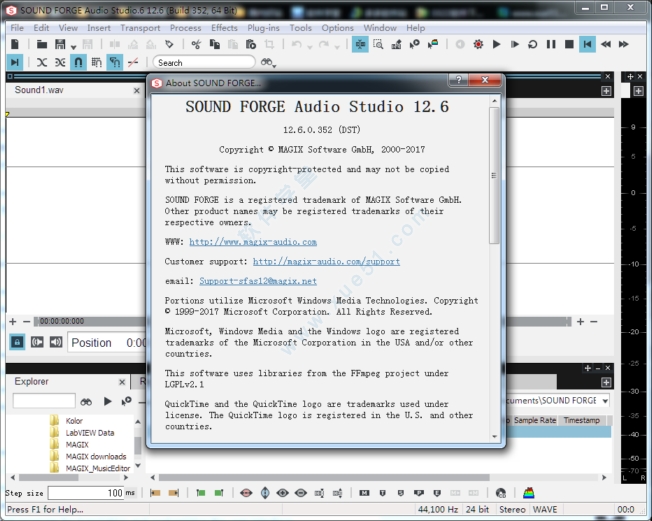Open the www.magix-audio.com link
The height and width of the screenshot is (521, 652).
tap(253, 242)
